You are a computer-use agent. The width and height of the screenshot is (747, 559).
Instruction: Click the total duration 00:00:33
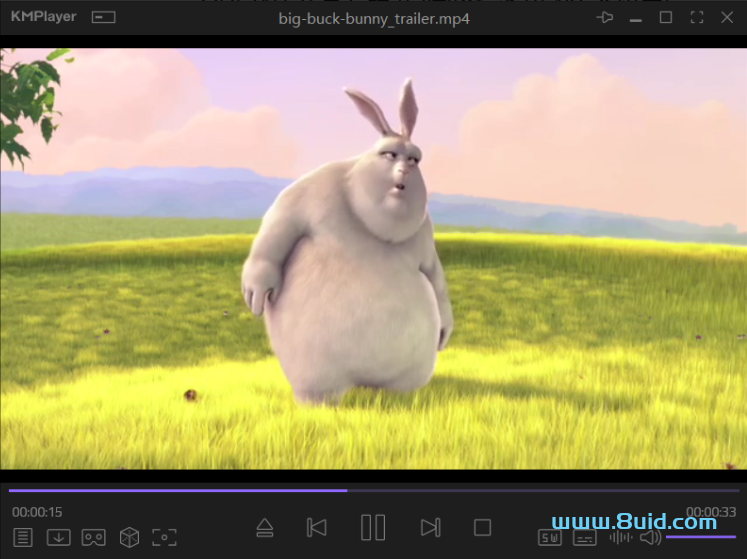tap(711, 512)
